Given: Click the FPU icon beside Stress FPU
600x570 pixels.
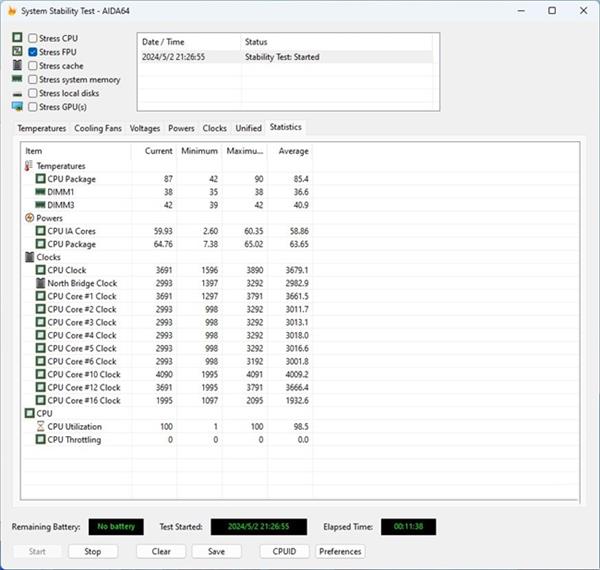Looking at the screenshot, I should click(17, 51).
